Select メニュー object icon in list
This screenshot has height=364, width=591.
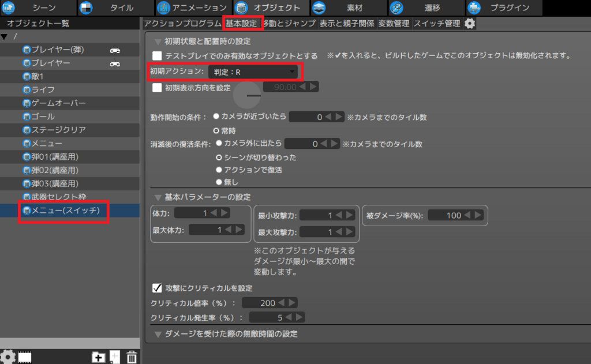pos(27,144)
